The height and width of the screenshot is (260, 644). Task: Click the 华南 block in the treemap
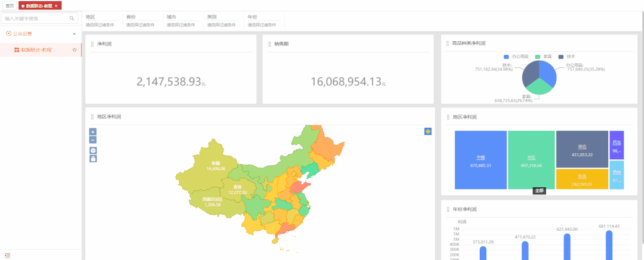(481, 160)
